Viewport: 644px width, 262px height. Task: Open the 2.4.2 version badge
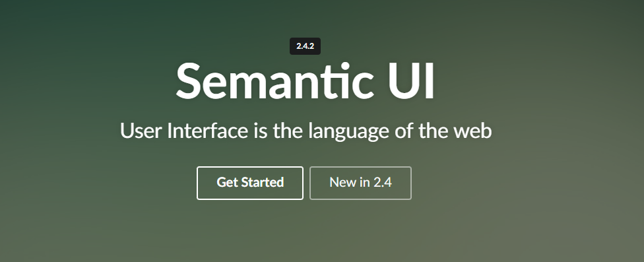pos(305,46)
